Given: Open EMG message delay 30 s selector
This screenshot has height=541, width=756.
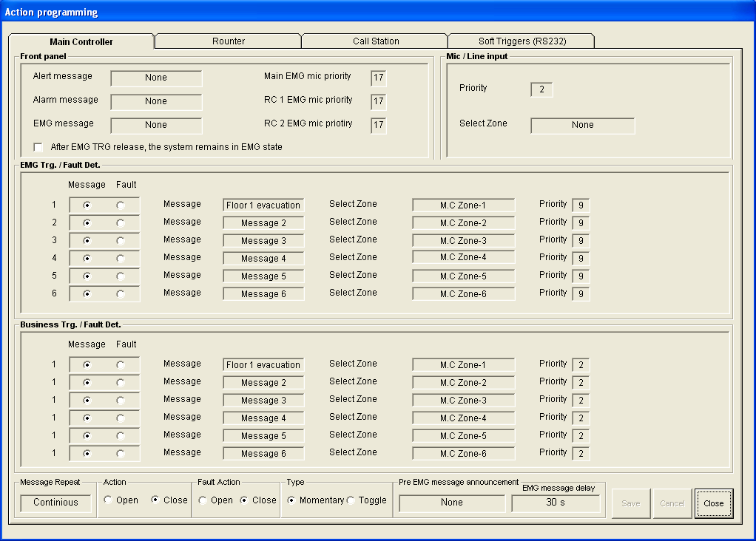Looking at the screenshot, I should point(556,503).
